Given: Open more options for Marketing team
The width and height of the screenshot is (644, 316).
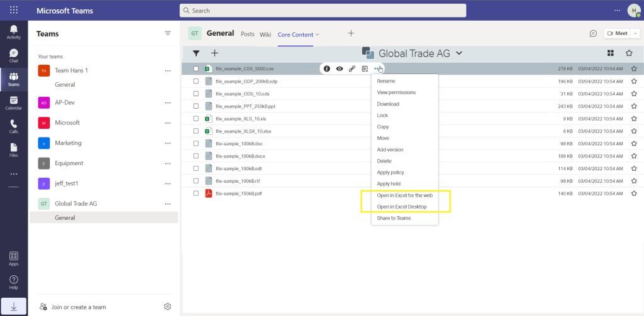Looking at the screenshot, I should coord(167,143).
